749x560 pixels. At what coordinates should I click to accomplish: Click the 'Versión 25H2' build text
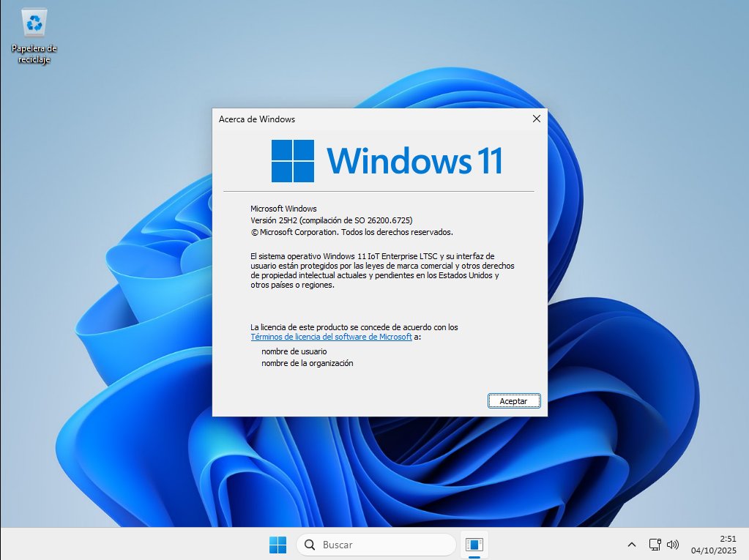pyautogui.click(x=332, y=220)
